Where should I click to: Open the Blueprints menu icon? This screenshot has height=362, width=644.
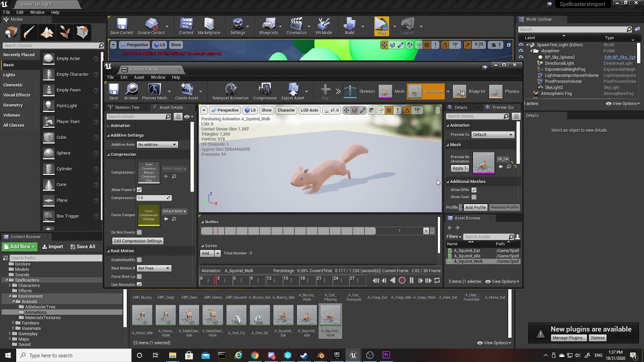[269, 27]
